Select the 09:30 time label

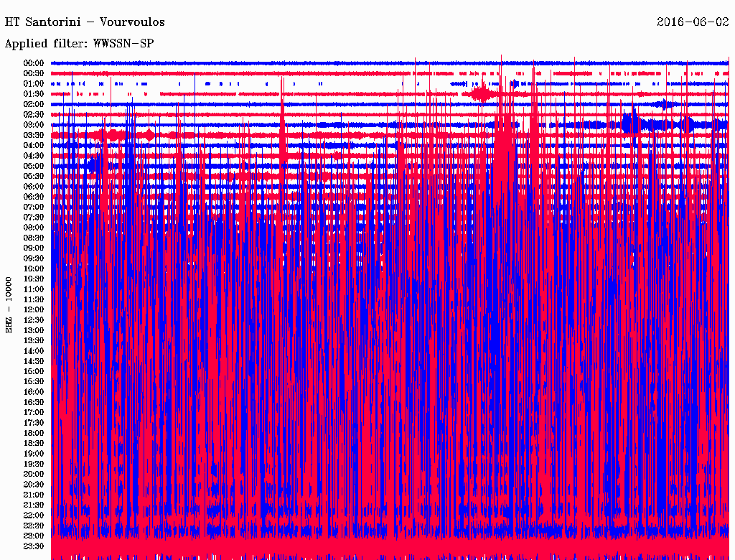pos(34,258)
